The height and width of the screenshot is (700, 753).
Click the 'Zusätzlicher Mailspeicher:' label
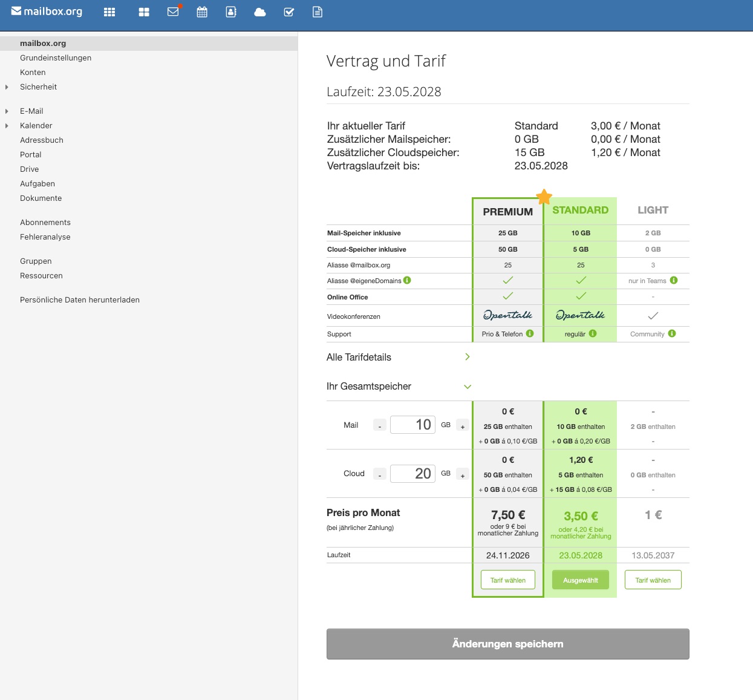[x=389, y=139]
